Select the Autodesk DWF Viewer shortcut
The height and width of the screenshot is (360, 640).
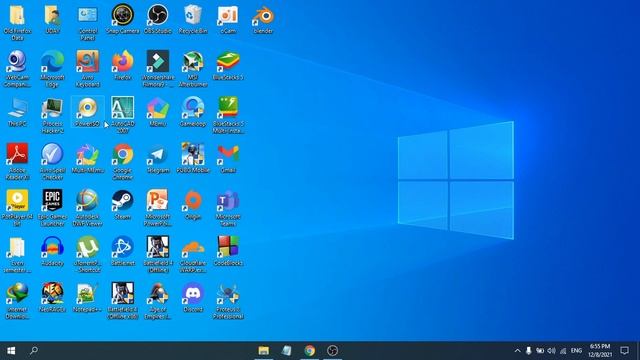point(88,208)
